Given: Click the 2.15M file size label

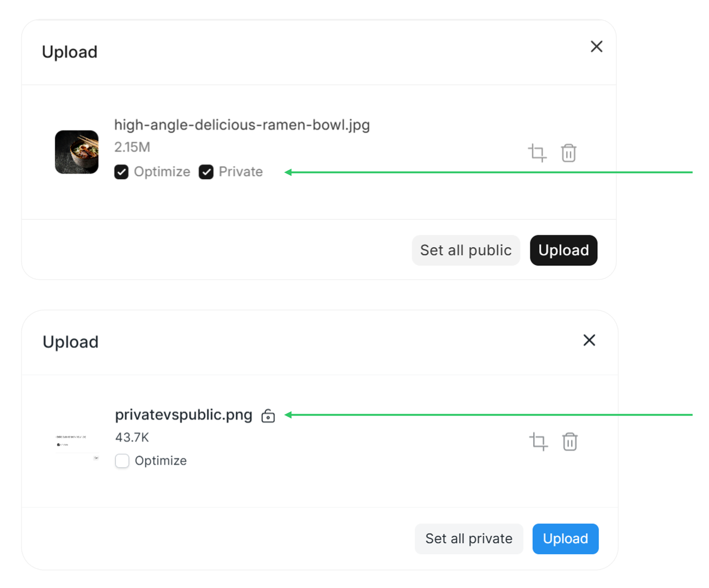Looking at the screenshot, I should tap(132, 148).
